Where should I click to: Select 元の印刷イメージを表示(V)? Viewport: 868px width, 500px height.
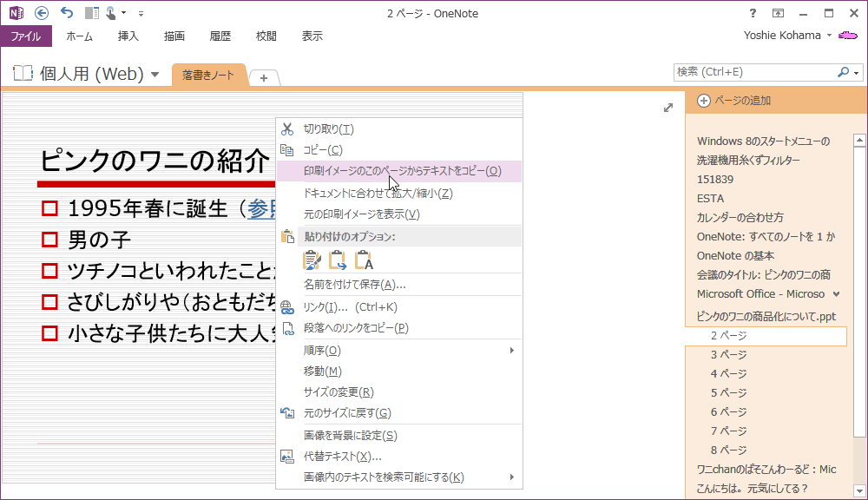(398, 214)
